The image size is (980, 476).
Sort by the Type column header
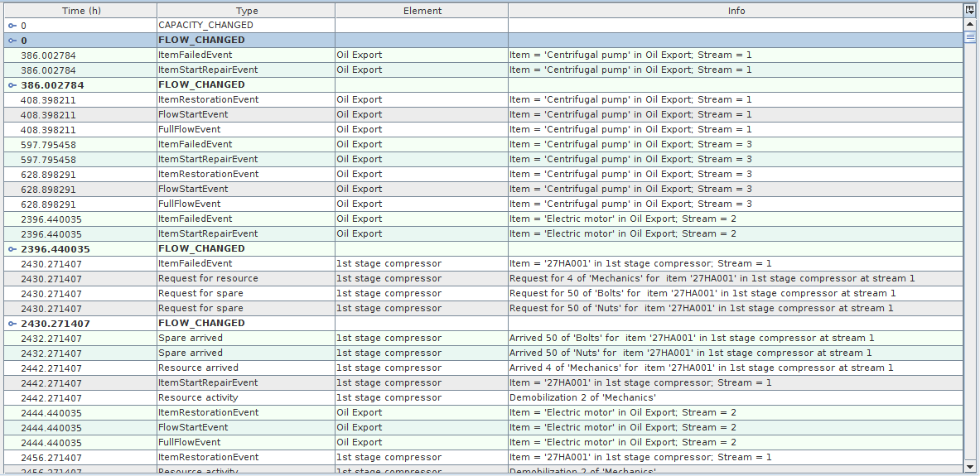pos(247,11)
